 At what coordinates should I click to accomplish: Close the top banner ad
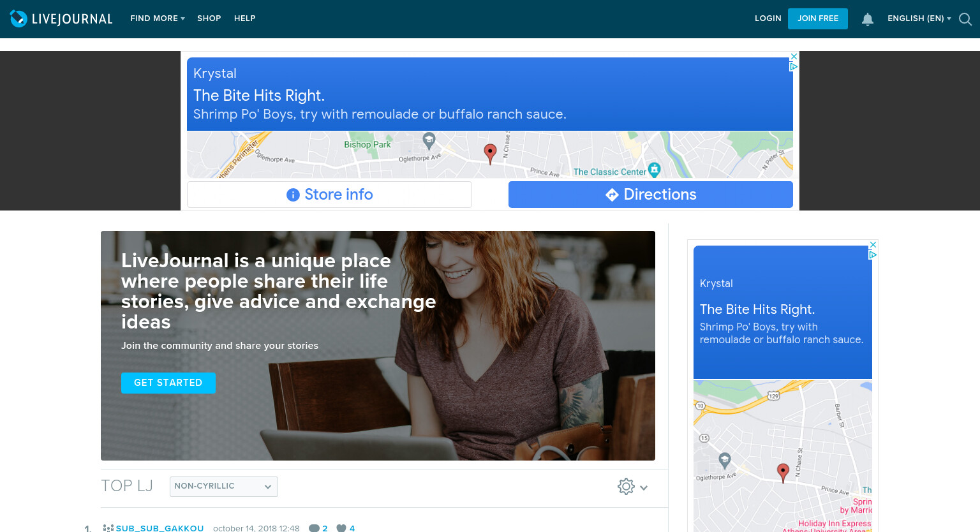click(794, 56)
